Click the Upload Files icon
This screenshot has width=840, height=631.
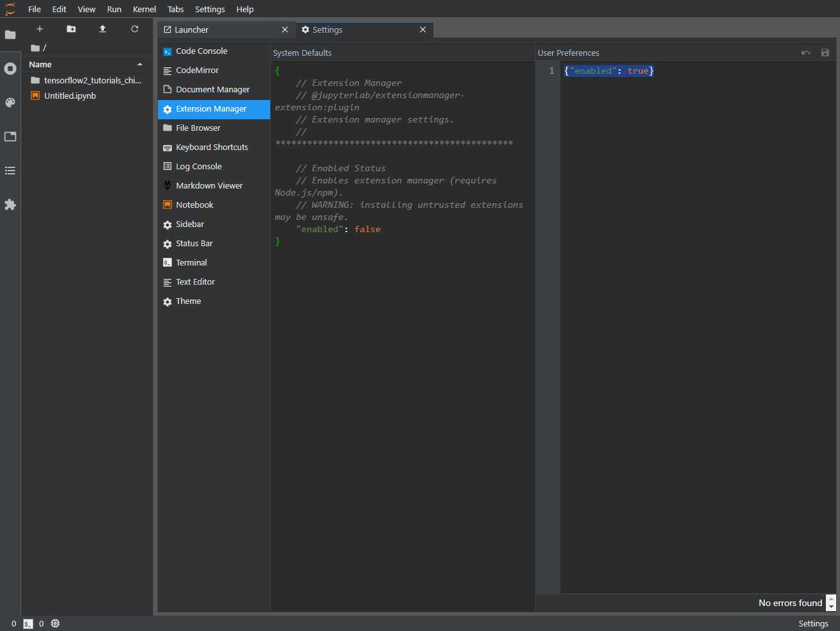click(x=103, y=29)
